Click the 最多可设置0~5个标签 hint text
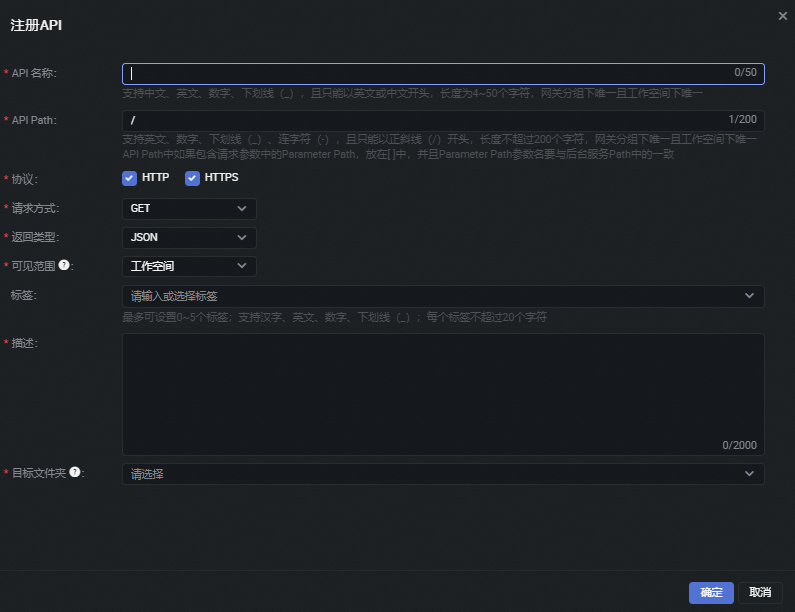 pyautogui.click(x=335, y=317)
